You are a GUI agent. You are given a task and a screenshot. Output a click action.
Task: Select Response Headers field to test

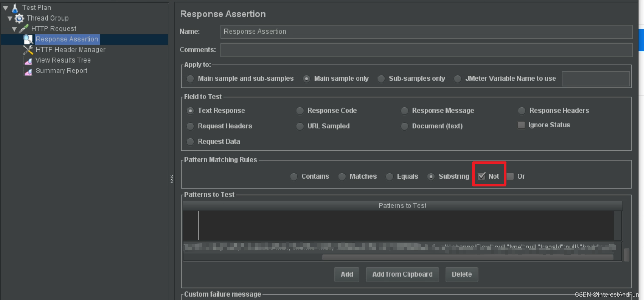click(522, 111)
